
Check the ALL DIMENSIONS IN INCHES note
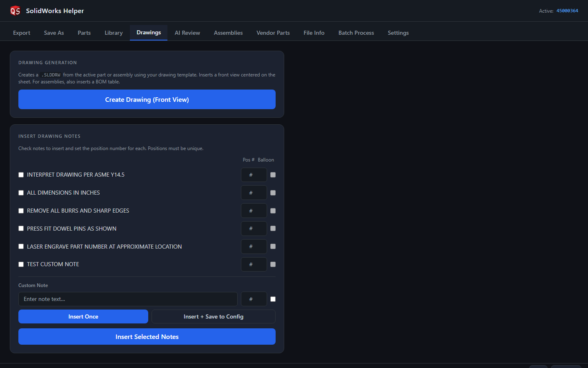point(21,193)
